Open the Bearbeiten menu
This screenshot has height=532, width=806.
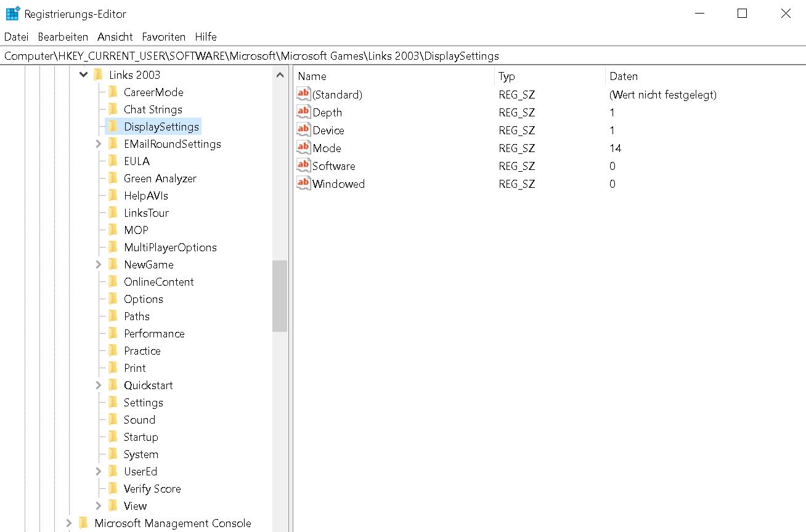(63, 37)
